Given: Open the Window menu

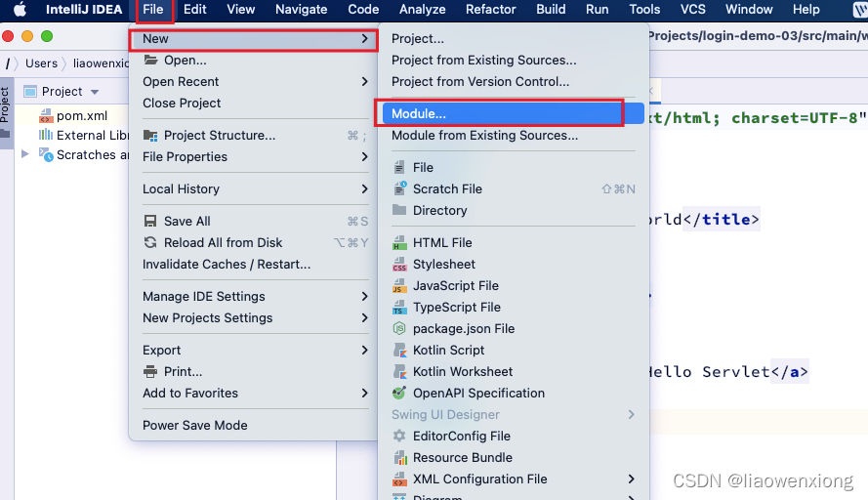Looking at the screenshot, I should pyautogui.click(x=749, y=10).
